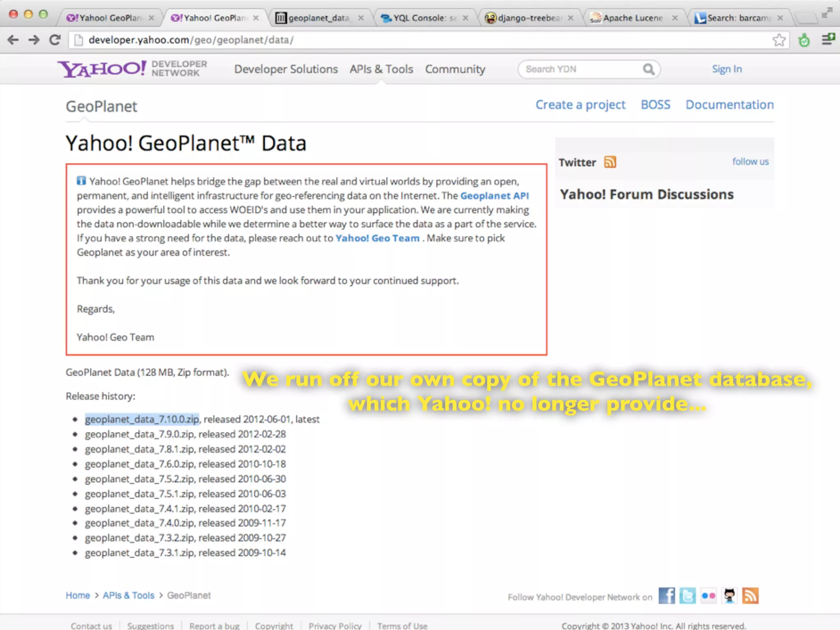Click the GeoPlanet section heading

pos(101,107)
